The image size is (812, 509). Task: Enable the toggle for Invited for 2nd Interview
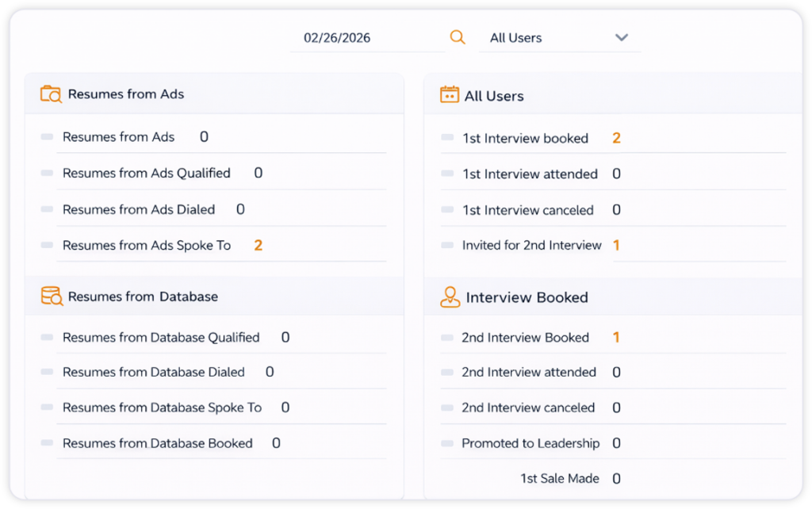[447, 246]
